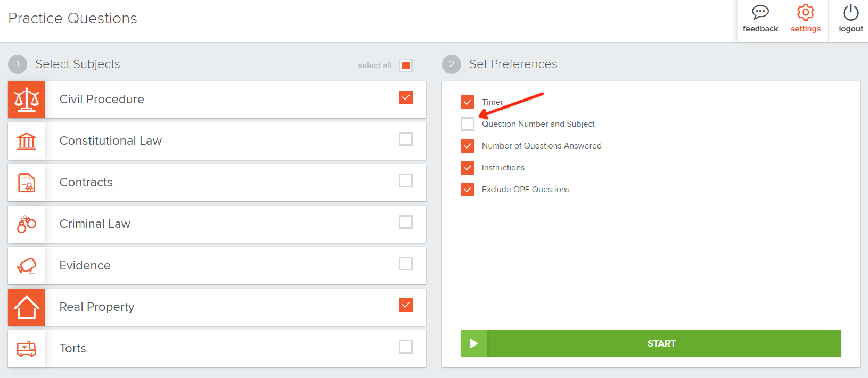The image size is (868, 378).
Task: Uncheck the Instructions preference
Action: point(468,168)
